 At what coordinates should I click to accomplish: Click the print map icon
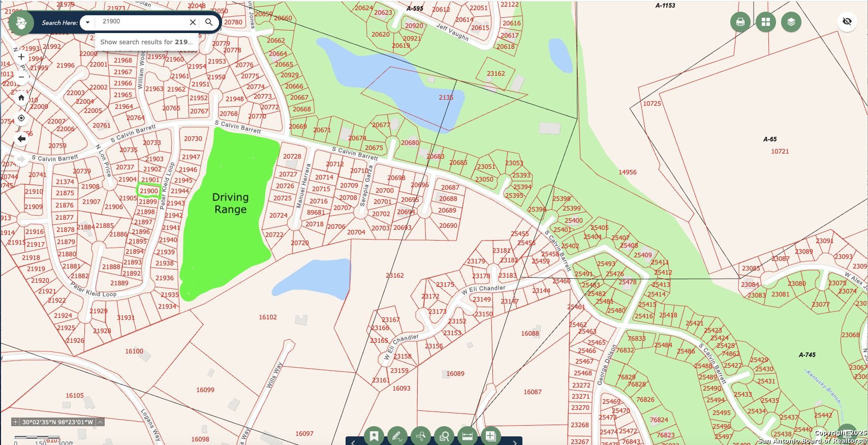(740, 22)
